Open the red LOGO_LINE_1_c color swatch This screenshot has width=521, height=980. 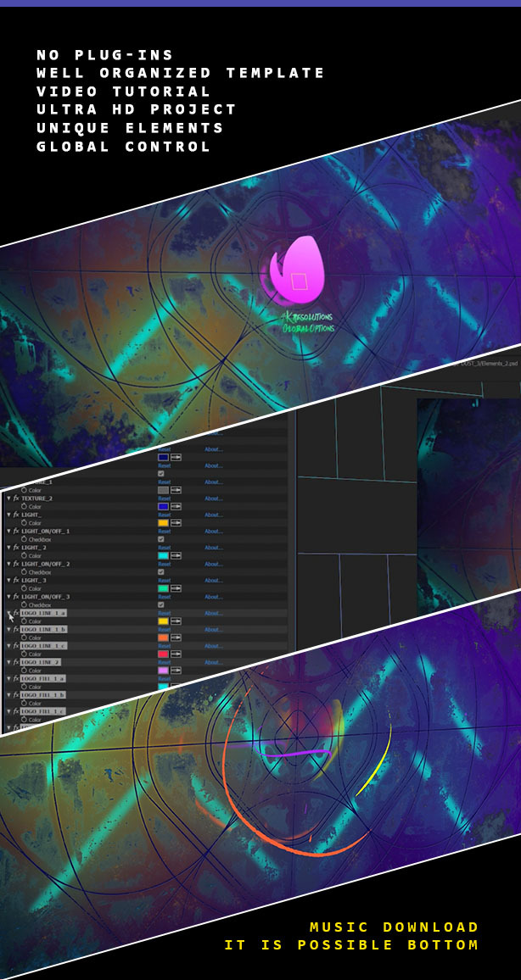pos(163,654)
